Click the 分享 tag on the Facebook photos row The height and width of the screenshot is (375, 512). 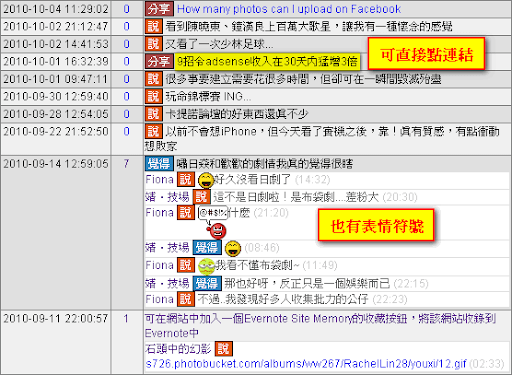[x=159, y=9]
